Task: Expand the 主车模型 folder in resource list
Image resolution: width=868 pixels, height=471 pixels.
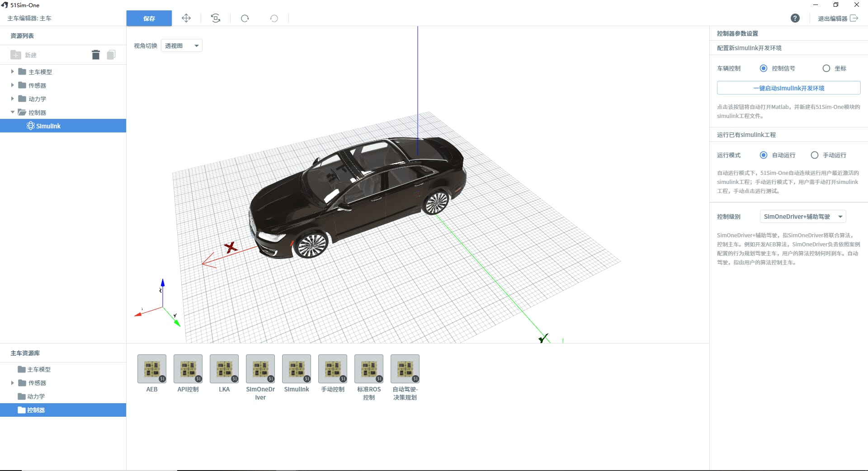Action: (x=13, y=71)
